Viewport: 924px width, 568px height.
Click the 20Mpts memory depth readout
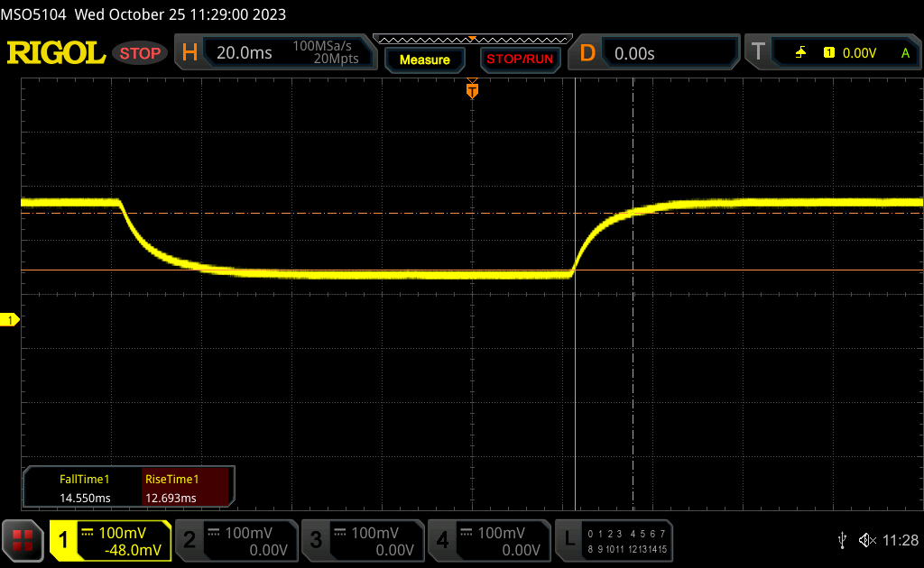[x=336, y=59]
